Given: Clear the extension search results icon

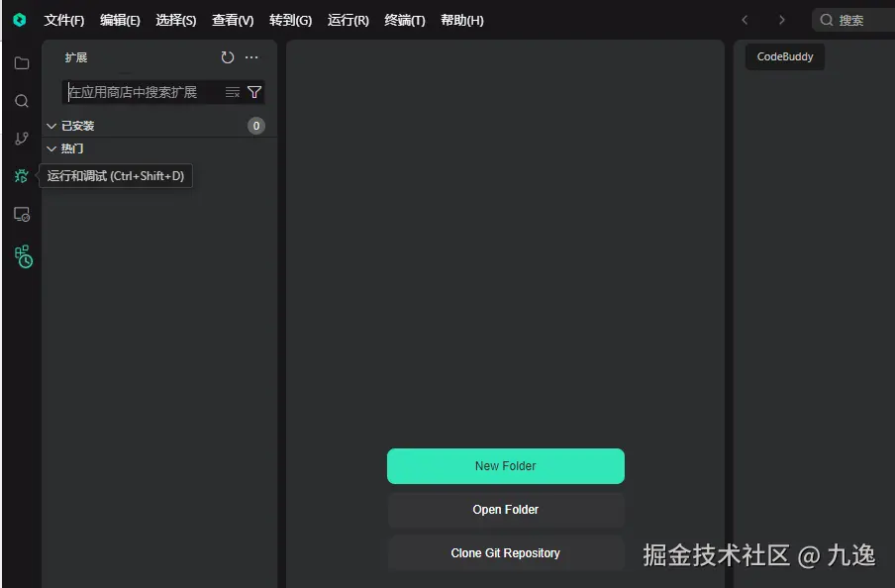Looking at the screenshot, I should (x=233, y=92).
